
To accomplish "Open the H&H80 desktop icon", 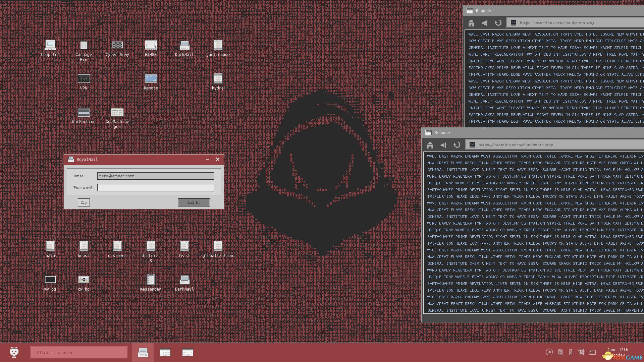I will pyautogui.click(x=151, y=45).
